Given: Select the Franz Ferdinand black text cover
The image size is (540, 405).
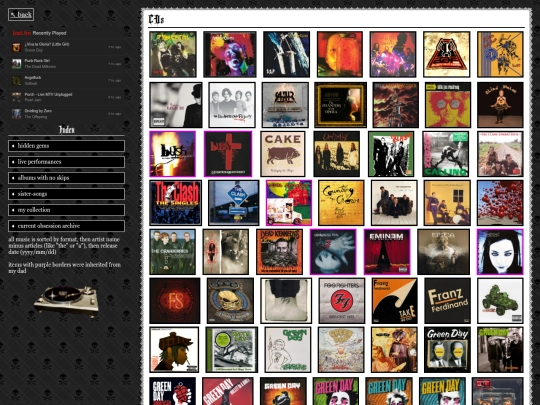Looking at the screenshot, I should (x=447, y=301).
